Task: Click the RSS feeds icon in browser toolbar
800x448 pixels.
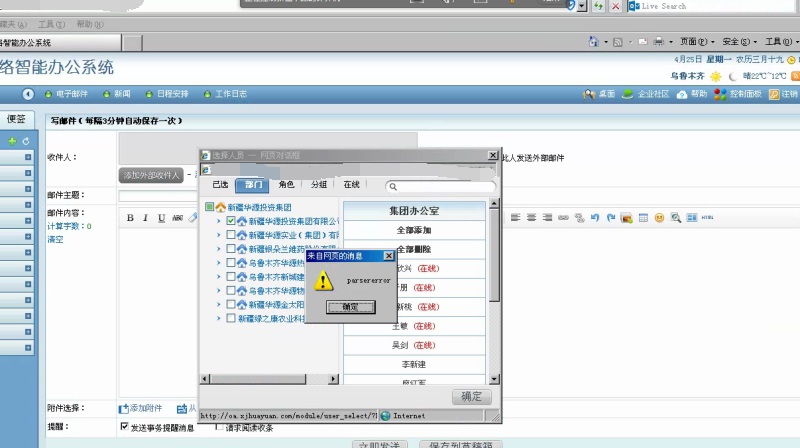Action: [617, 42]
